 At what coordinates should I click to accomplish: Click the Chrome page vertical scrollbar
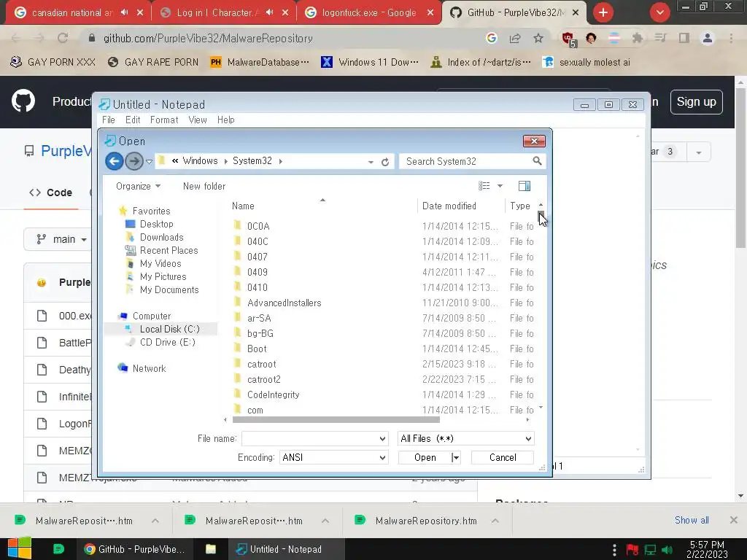click(x=740, y=168)
